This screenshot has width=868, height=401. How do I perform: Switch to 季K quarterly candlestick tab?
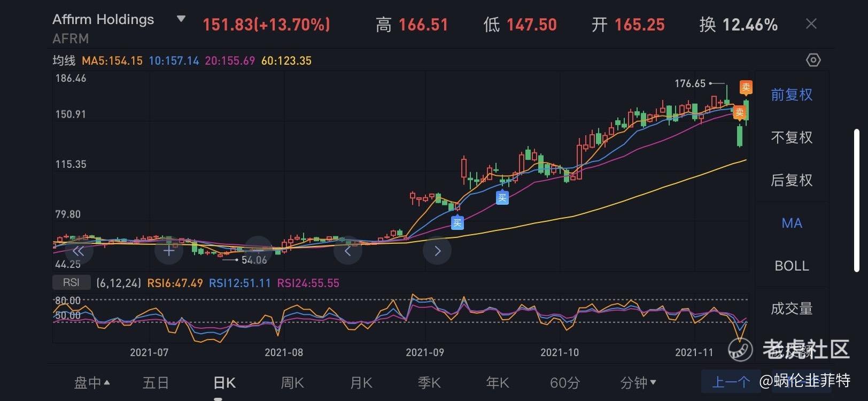pos(429,383)
